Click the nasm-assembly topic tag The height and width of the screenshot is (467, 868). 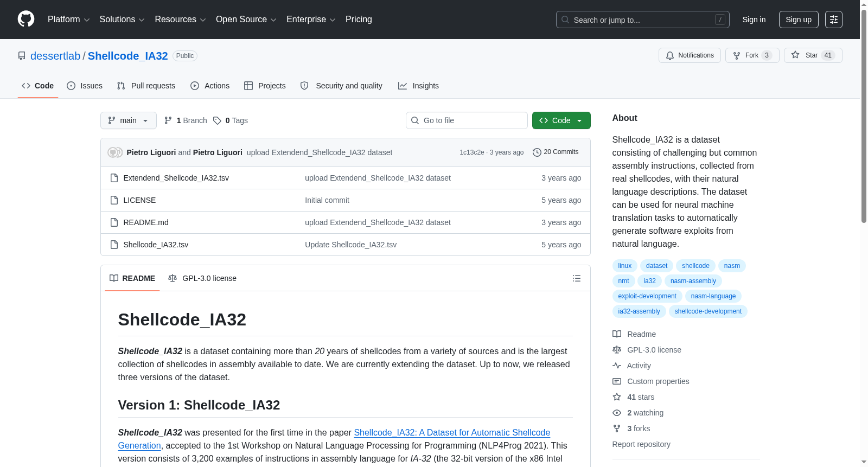(x=693, y=281)
